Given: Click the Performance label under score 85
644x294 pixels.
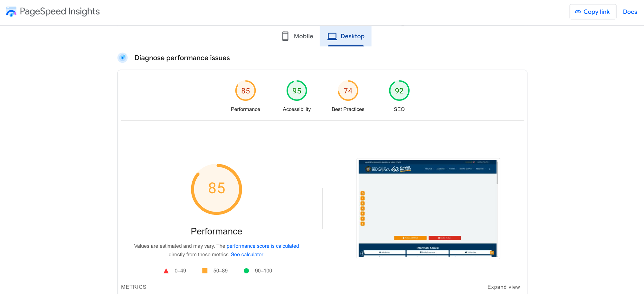Looking at the screenshot, I should [245, 109].
